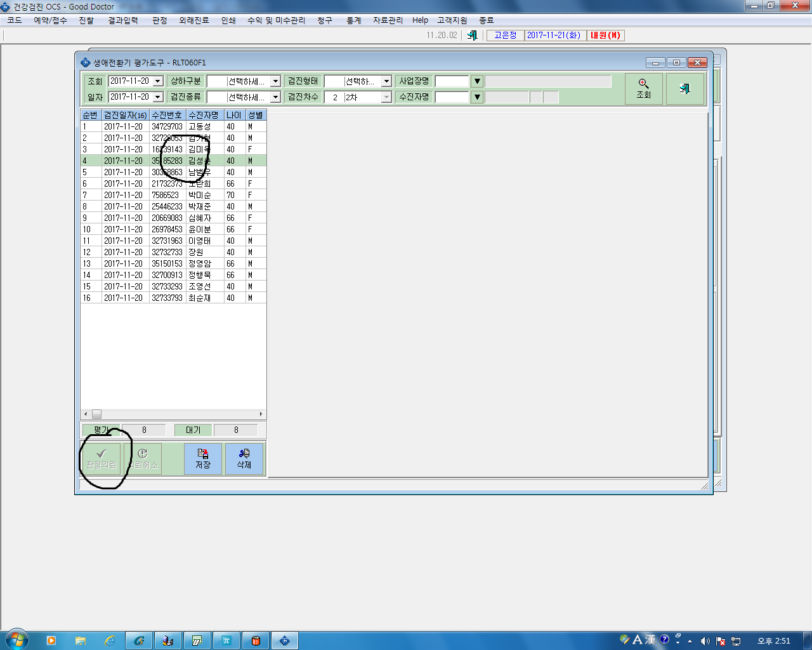This screenshot has height=650, width=812.
Task: Expand the 상하구분 dropdown
Action: pos(275,81)
